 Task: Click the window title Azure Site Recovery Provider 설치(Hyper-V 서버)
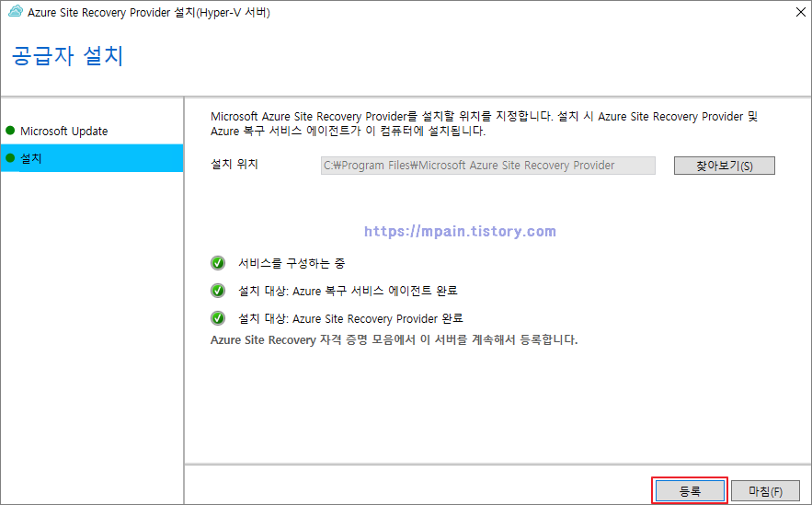pyautogui.click(x=149, y=12)
